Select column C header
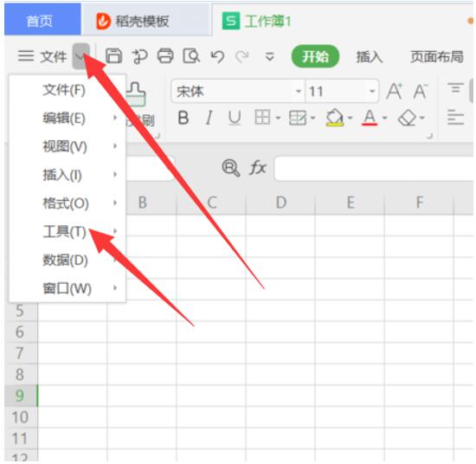 click(211, 203)
